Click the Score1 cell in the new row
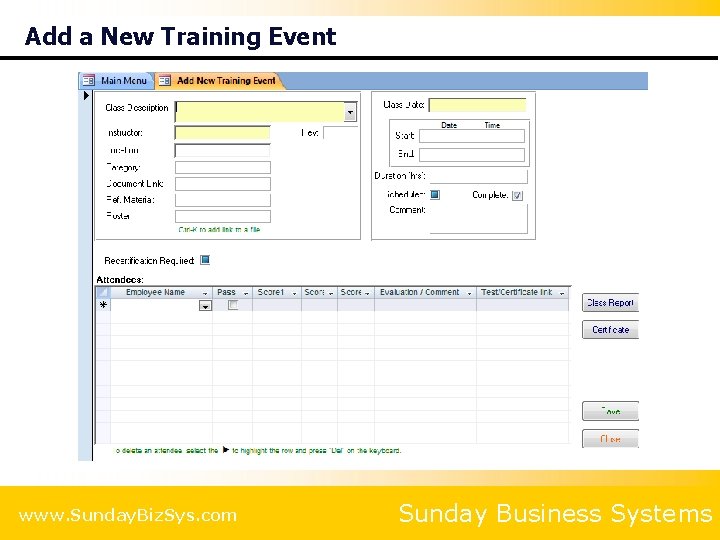The image size is (720, 540). pos(277,305)
